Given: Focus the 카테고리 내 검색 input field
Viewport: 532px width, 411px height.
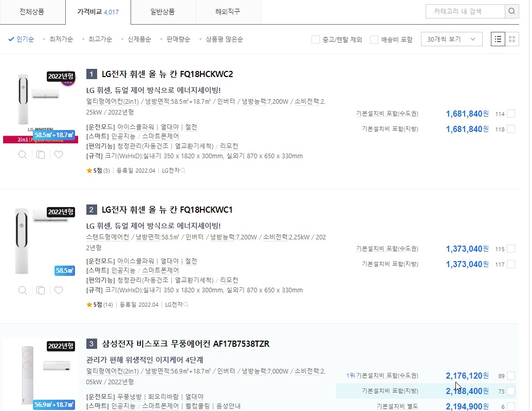Looking at the screenshot, I should pyautogui.click(x=465, y=11).
